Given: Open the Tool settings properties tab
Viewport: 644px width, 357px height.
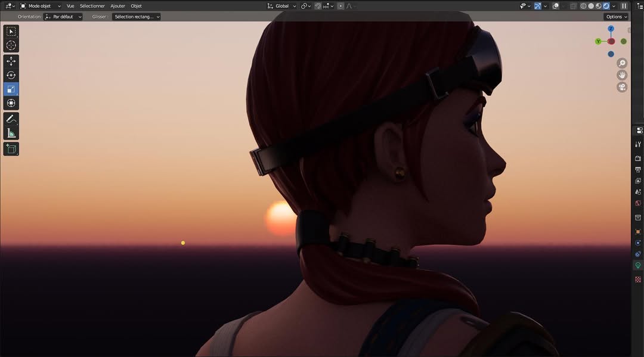Looking at the screenshot, I should (638, 144).
